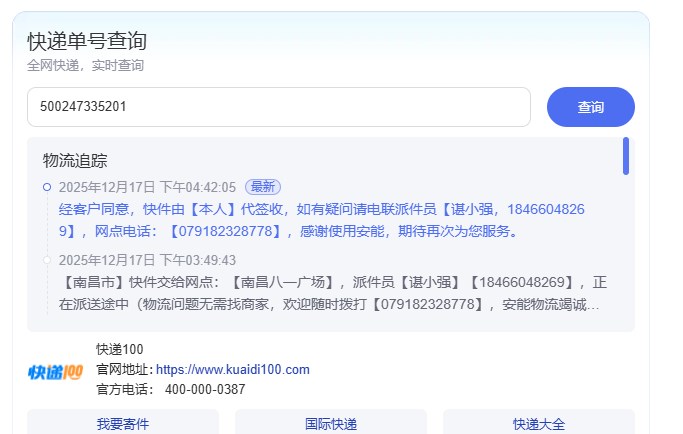Select the 快递大全 tab
Screen dimensions: 683x434
click(x=539, y=423)
